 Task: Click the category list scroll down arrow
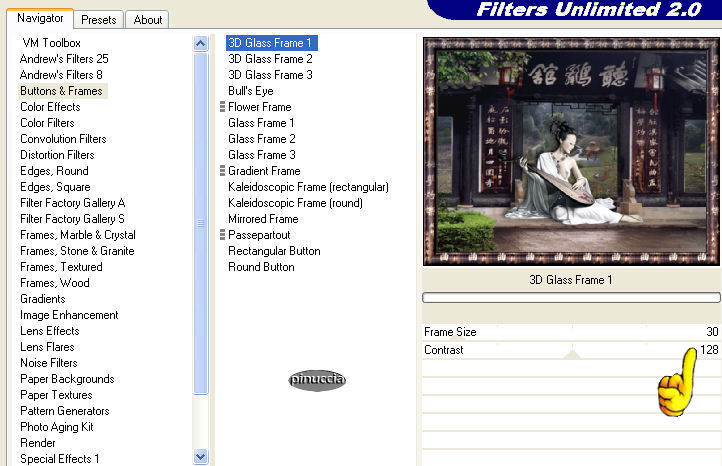point(200,457)
